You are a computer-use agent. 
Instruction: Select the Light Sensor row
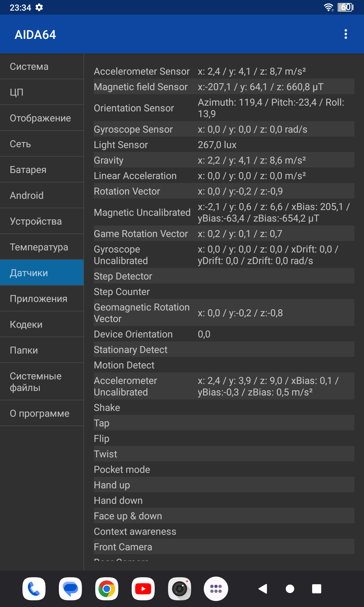tap(224, 145)
